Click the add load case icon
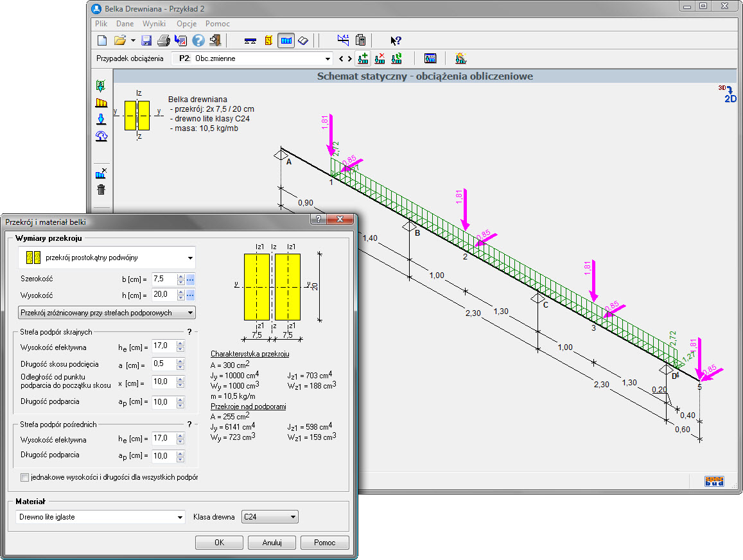This screenshot has height=560, width=743. coord(363,58)
